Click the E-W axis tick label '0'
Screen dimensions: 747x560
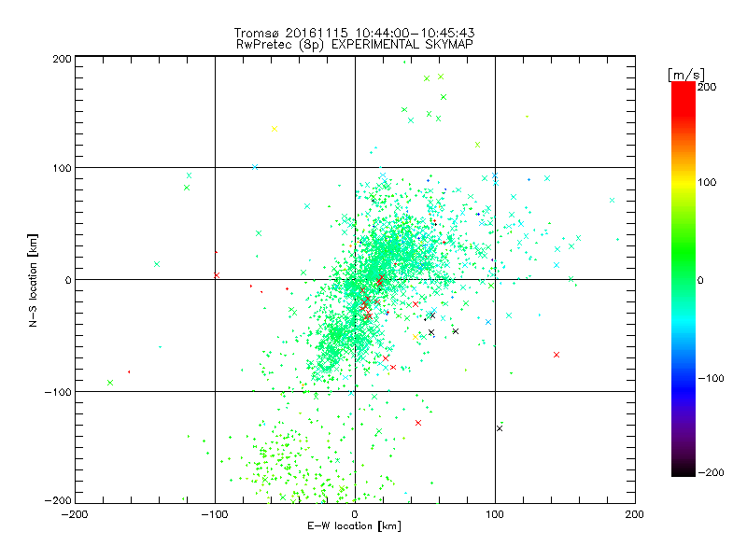pos(355,514)
